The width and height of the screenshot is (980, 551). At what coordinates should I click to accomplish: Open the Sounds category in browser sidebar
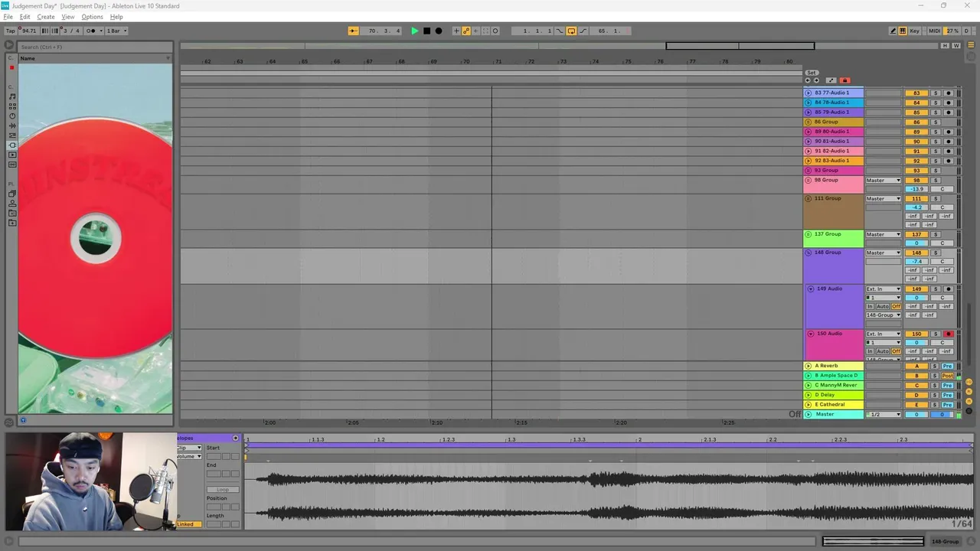pyautogui.click(x=11, y=96)
